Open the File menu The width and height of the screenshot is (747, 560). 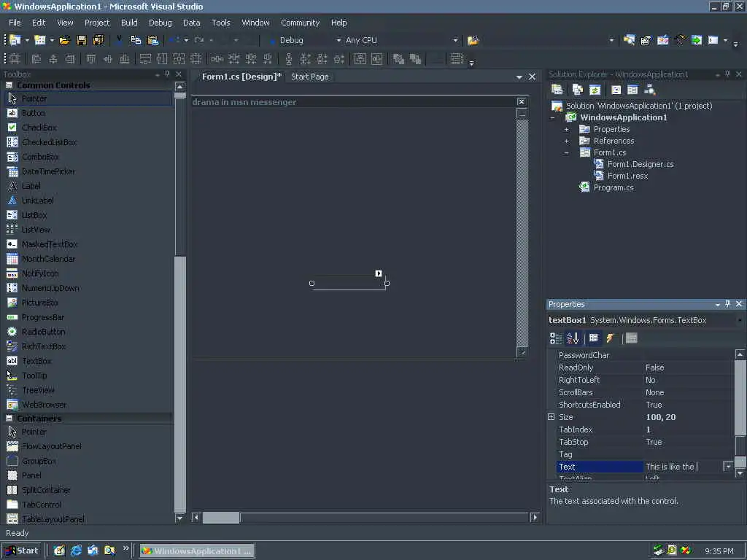[x=15, y=23]
